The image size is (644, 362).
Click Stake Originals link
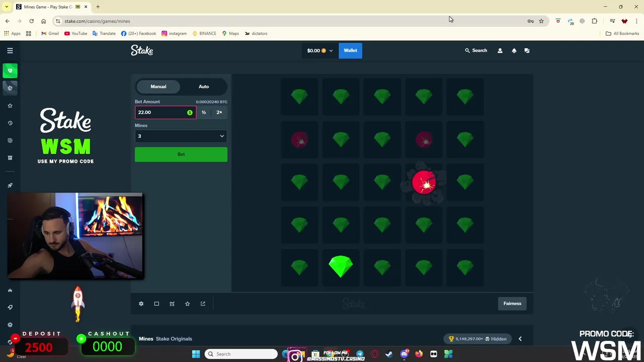174,339
